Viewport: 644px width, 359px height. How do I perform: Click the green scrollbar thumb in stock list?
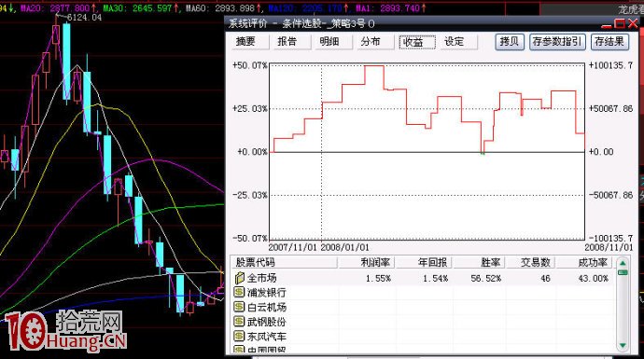coord(623,272)
